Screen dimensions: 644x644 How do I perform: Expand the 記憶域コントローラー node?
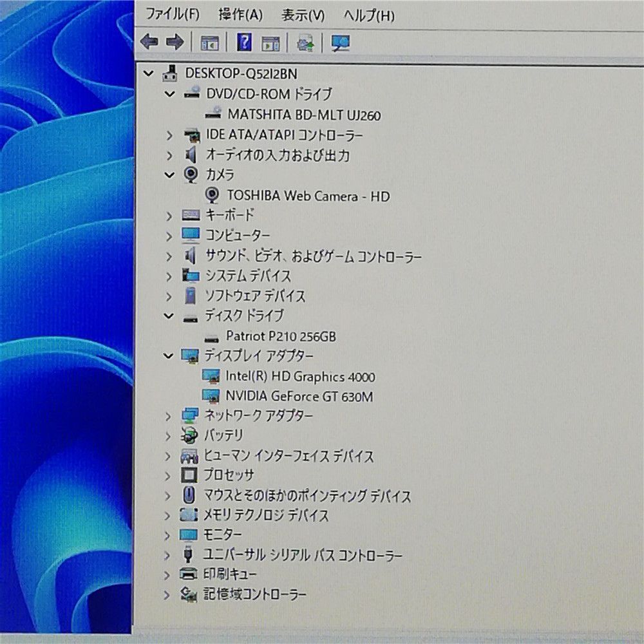pos(166,594)
